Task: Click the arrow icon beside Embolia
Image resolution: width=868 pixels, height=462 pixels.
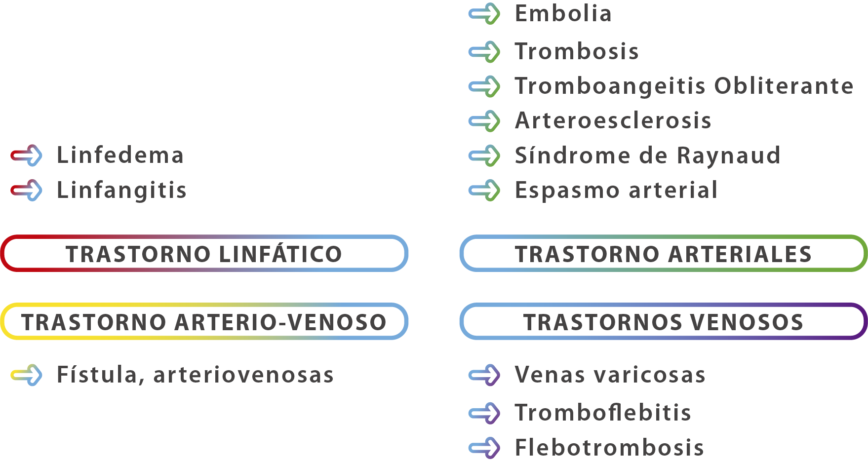Action: (x=484, y=14)
